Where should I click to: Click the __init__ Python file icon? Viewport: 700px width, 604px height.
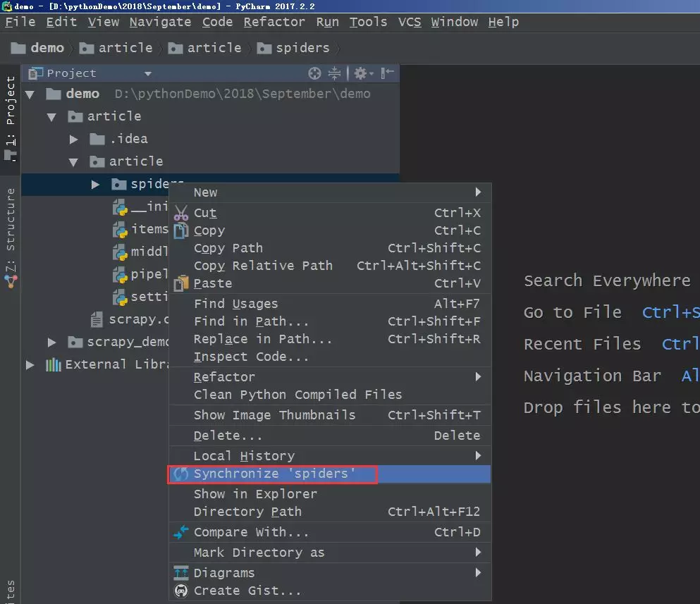click(120, 207)
